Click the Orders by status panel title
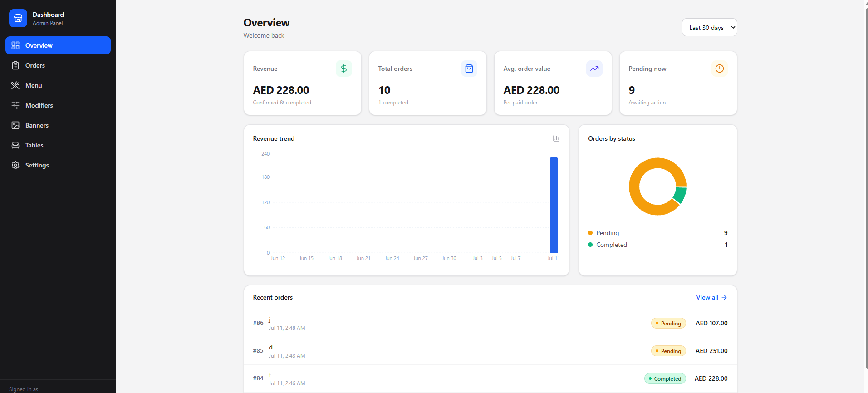The height and width of the screenshot is (393, 868). 612,138
